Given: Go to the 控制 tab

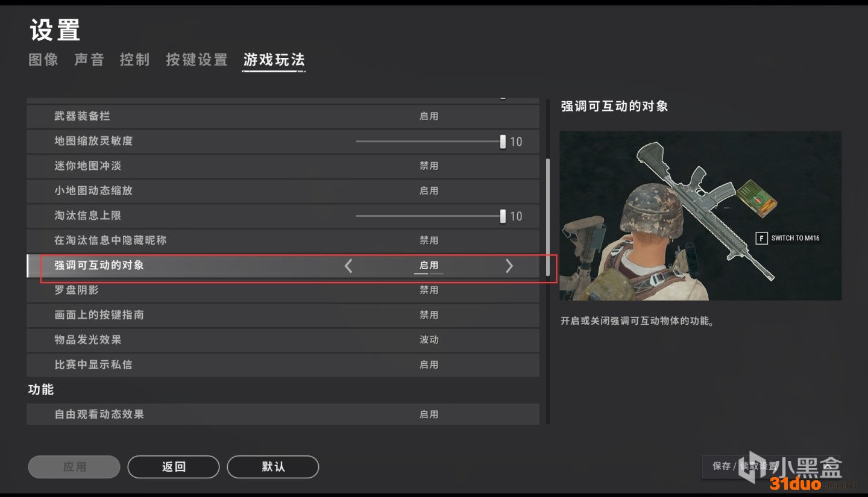Looking at the screenshot, I should coord(134,60).
